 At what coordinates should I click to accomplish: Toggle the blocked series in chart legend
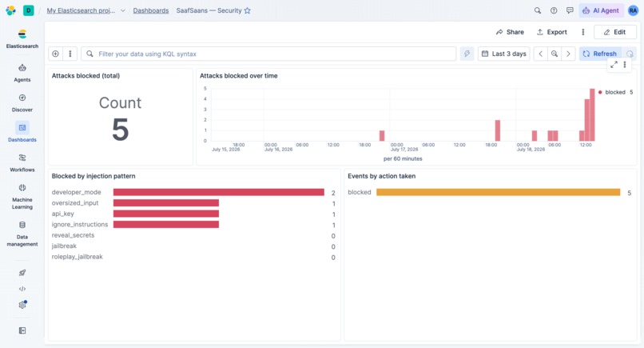(x=615, y=92)
